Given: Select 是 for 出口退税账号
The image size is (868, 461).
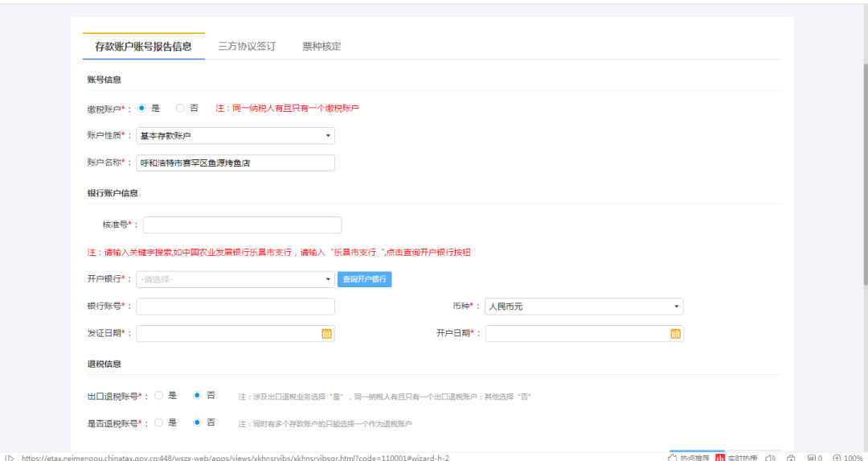Looking at the screenshot, I should point(158,396).
